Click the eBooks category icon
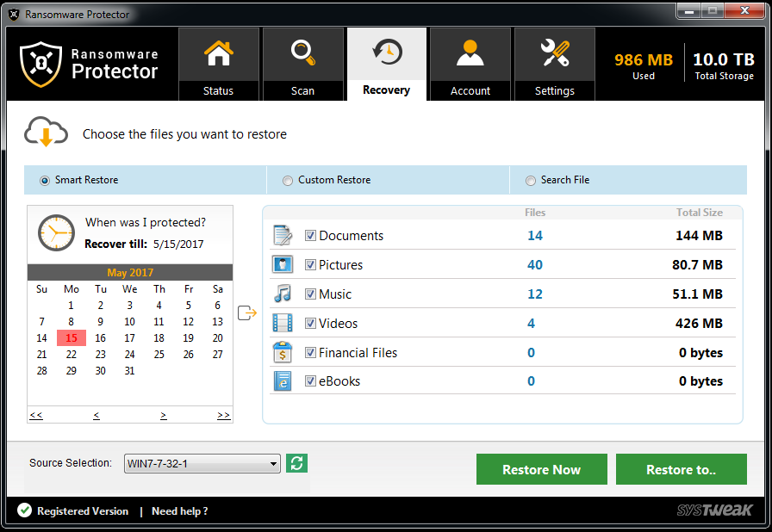The height and width of the screenshot is (532, 772). [x=283, y=381]
